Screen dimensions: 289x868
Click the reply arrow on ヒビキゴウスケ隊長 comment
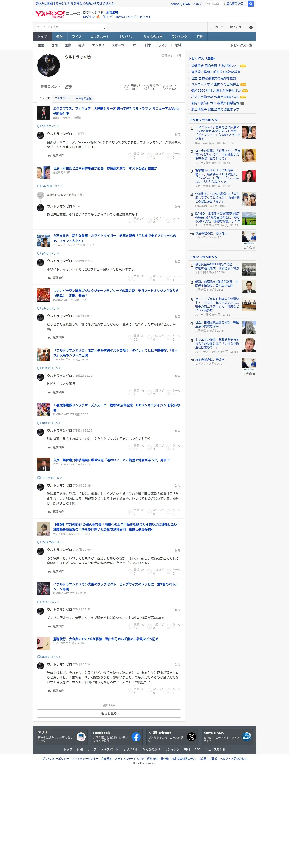point(50,393)
